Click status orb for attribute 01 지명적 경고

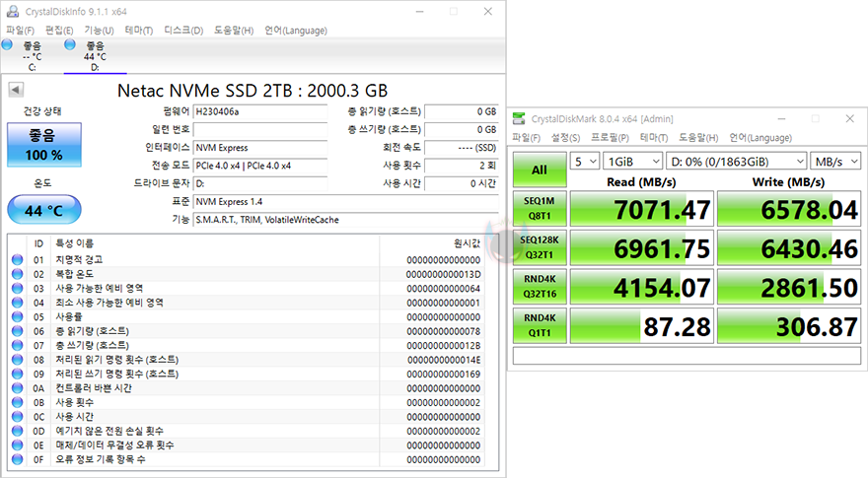coord(17,259)
